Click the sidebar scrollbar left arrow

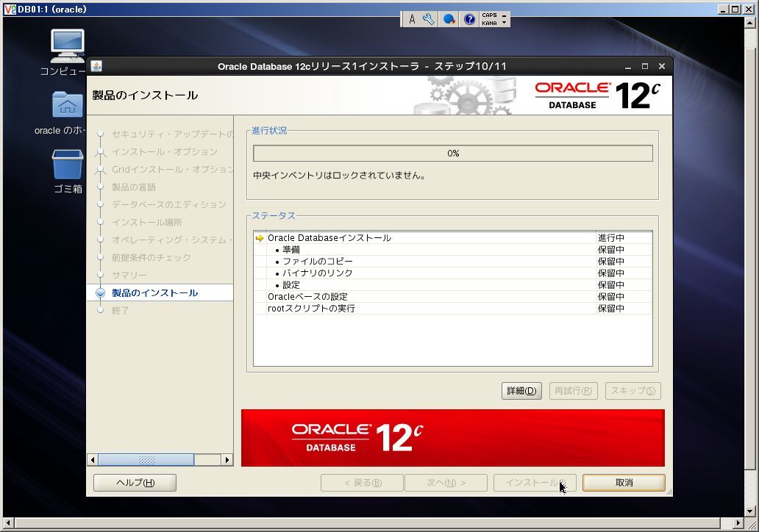[93, 460]
